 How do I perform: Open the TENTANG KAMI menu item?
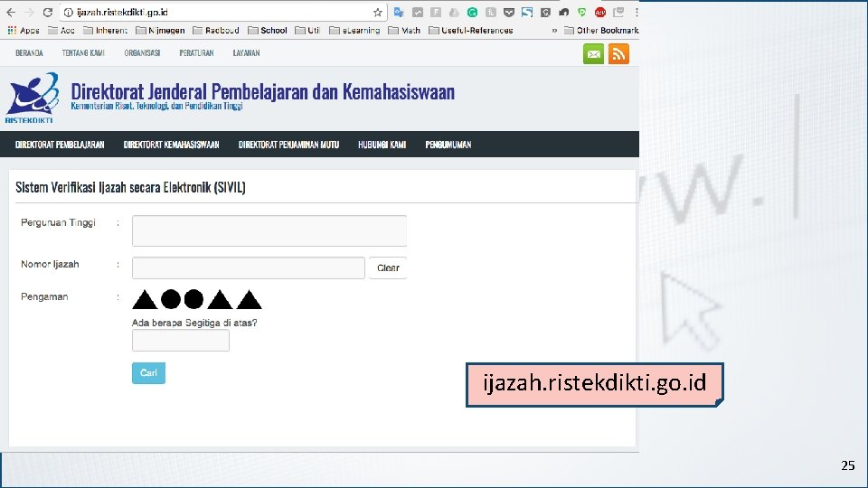click(83, 53)
